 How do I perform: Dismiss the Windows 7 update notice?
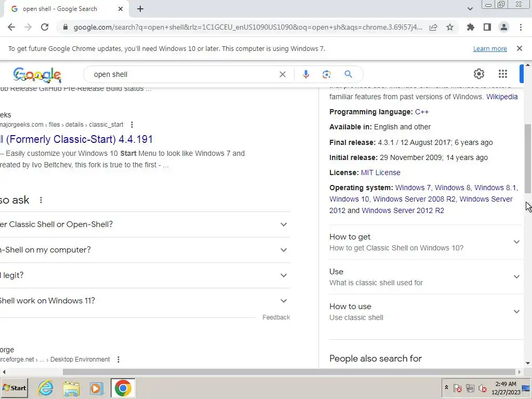click(520, 48)
